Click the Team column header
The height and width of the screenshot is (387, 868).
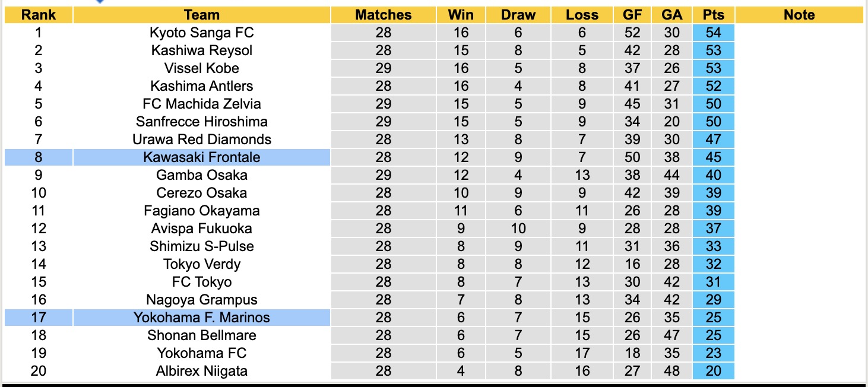pos(201,15)
